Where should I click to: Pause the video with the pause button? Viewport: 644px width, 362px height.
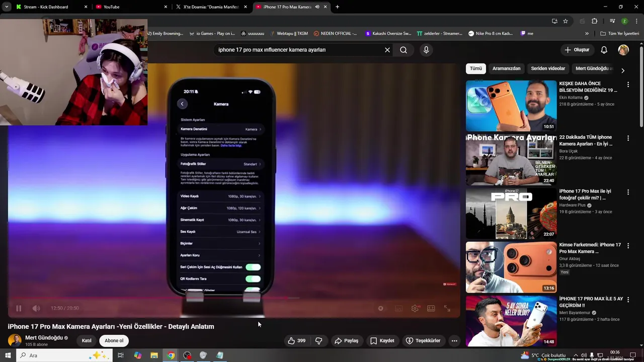(x=19, y=308)
